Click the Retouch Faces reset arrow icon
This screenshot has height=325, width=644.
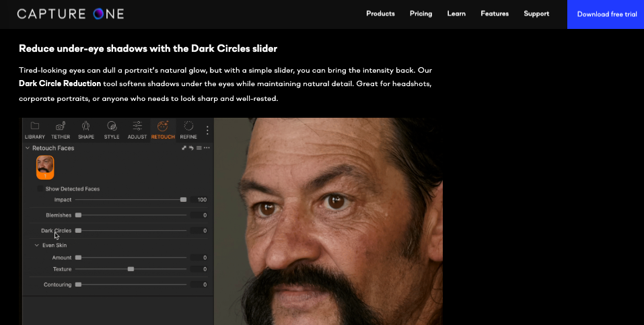point(191,148)
